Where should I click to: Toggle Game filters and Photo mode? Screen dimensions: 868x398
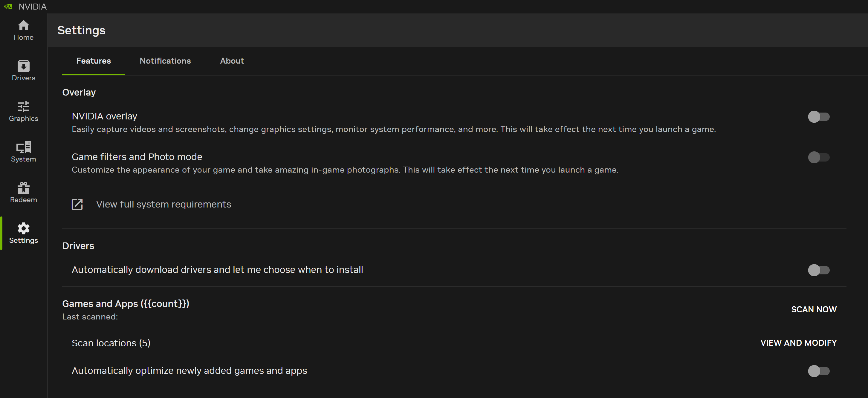point(818,157)
